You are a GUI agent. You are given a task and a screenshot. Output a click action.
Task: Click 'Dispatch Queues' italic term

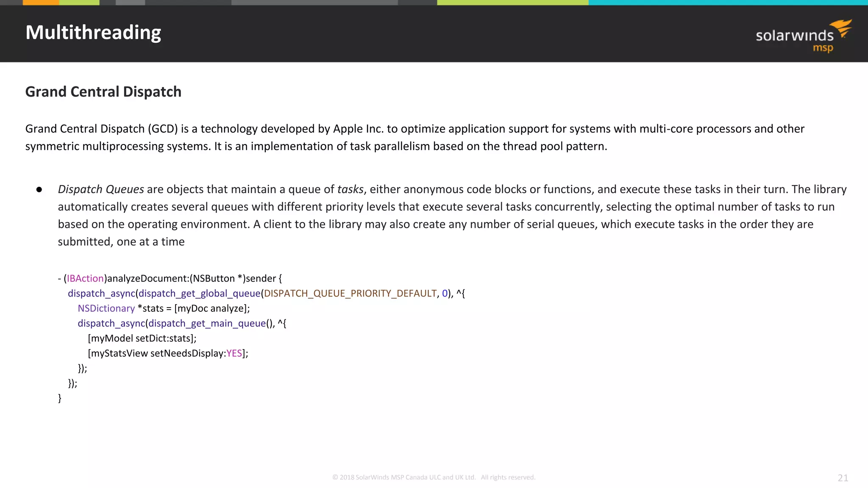click(x=101, y=189)
